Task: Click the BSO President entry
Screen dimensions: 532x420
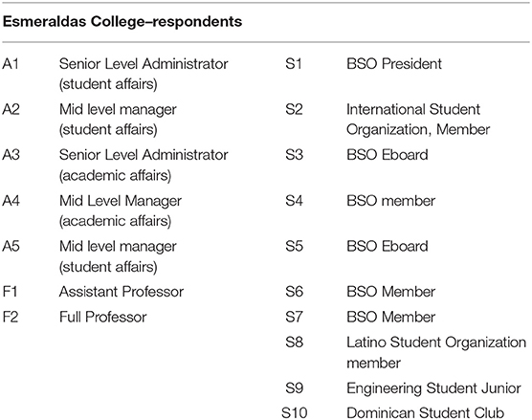Action: [x=394, y=64]
